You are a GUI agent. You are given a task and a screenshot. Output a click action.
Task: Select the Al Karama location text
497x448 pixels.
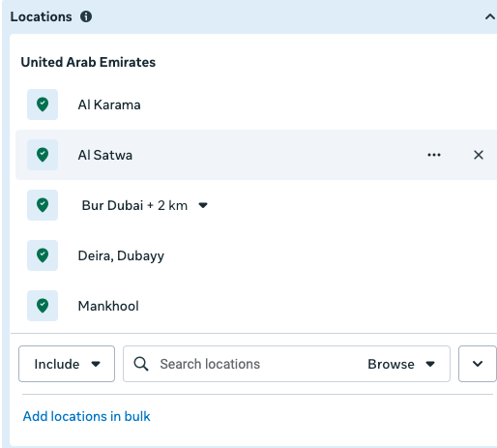coord(109,105)
